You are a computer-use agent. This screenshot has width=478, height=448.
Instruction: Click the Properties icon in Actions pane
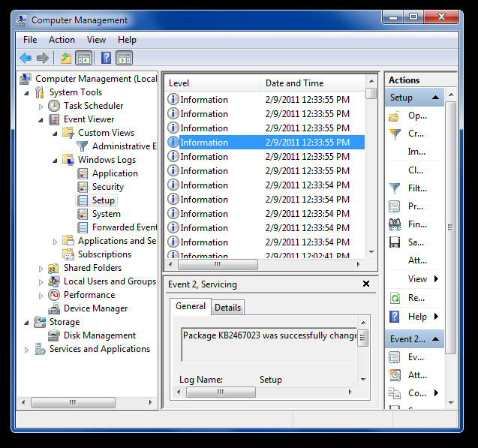(395, 206)
